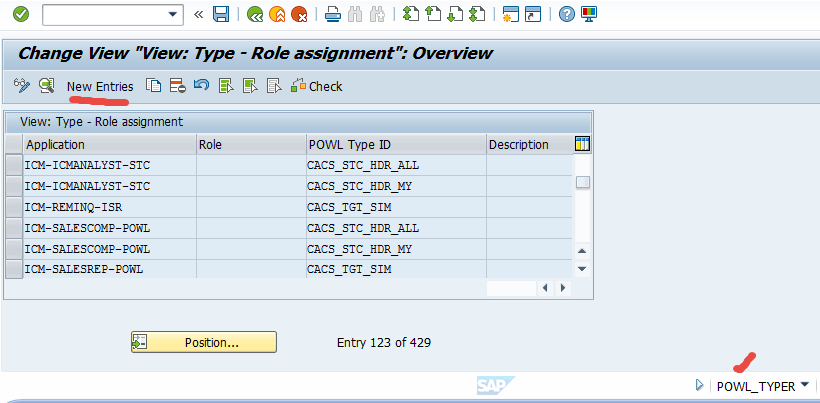Click the select-all rows corner box
This screenshot has width=820, height=403.
point(14,145)
